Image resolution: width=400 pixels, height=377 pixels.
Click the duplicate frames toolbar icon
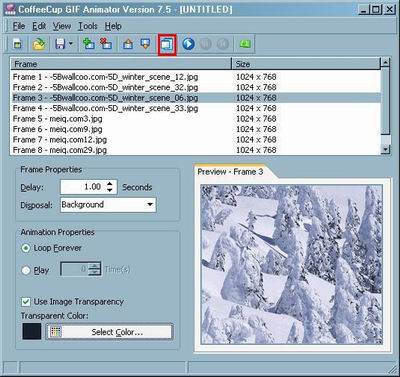167,44
